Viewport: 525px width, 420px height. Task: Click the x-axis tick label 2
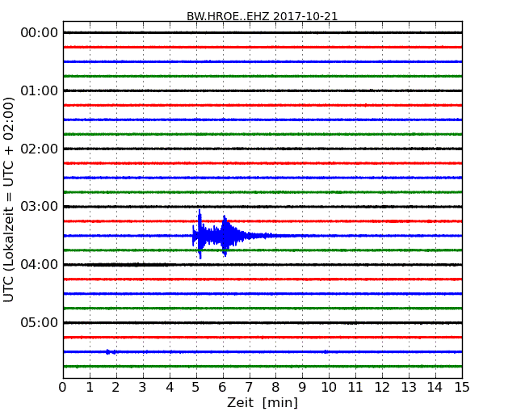(115, 388)
